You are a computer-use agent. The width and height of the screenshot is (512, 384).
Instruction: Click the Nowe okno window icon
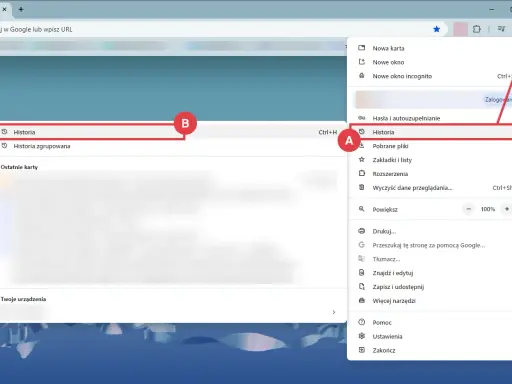(362, 62)
